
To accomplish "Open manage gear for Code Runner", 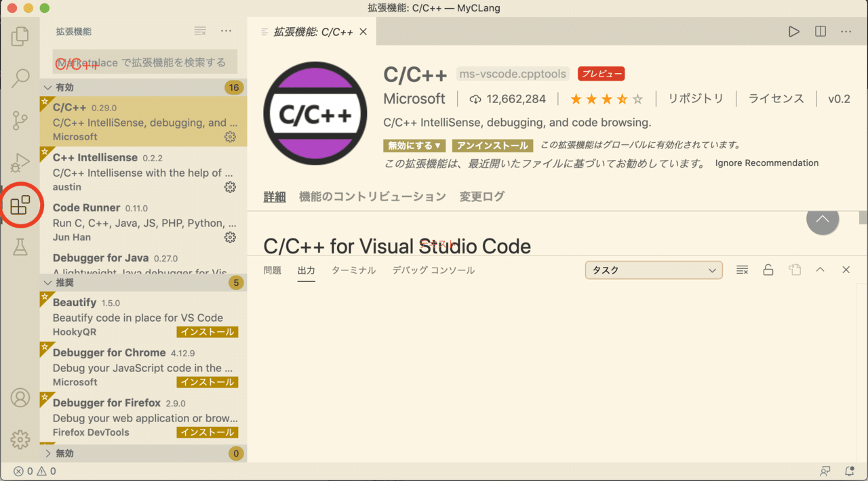I will click(230, 237).
